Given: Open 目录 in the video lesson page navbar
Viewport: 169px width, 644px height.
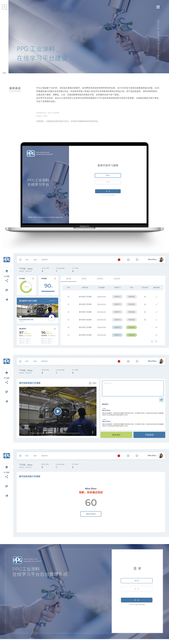Looking at the screenshot, I should pos(35,361).
